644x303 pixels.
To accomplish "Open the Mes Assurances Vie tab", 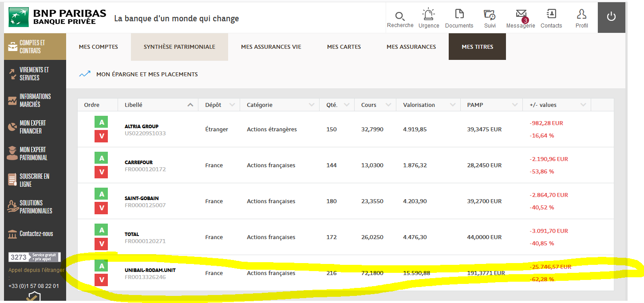I will (x=271, y=47).
